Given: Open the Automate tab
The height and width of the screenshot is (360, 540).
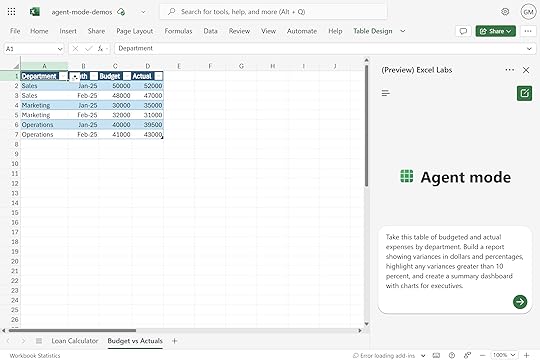Looking at the screenshot, I should tap(302, 31).
